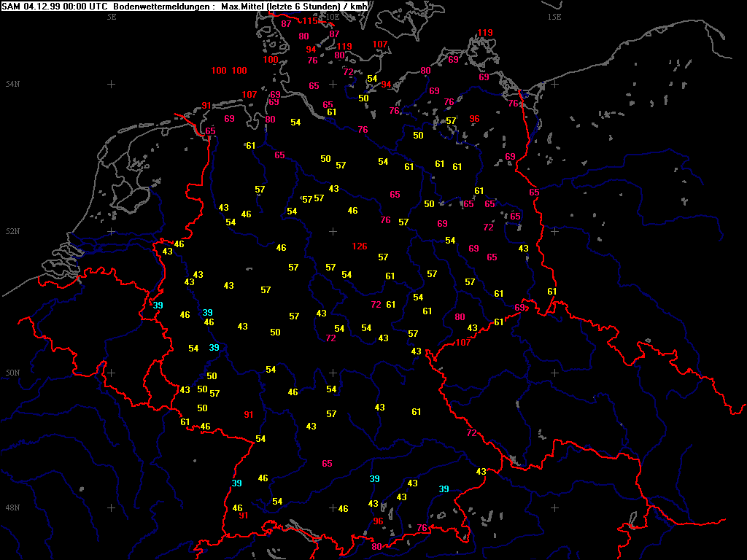This screenshot has width=747, height=560.
Task: Click the 50N latitude label
Action: coord(12,373)
